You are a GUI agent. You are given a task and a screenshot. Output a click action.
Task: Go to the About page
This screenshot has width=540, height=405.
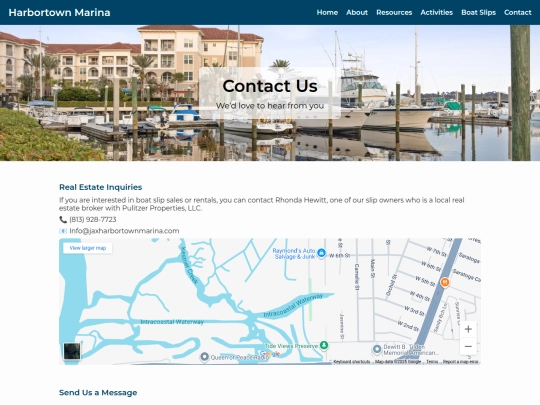pos(357,12)
